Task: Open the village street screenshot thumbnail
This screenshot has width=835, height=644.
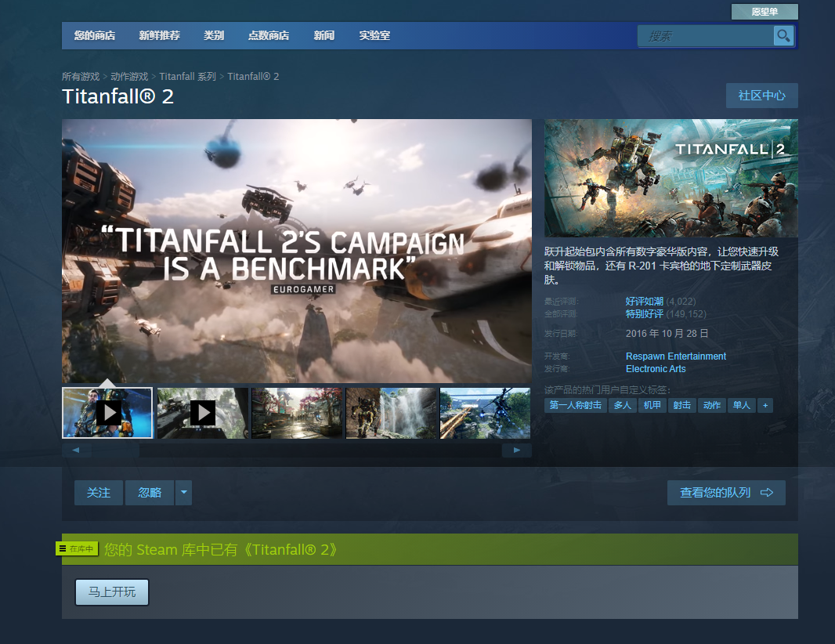Action: [297, 413]
